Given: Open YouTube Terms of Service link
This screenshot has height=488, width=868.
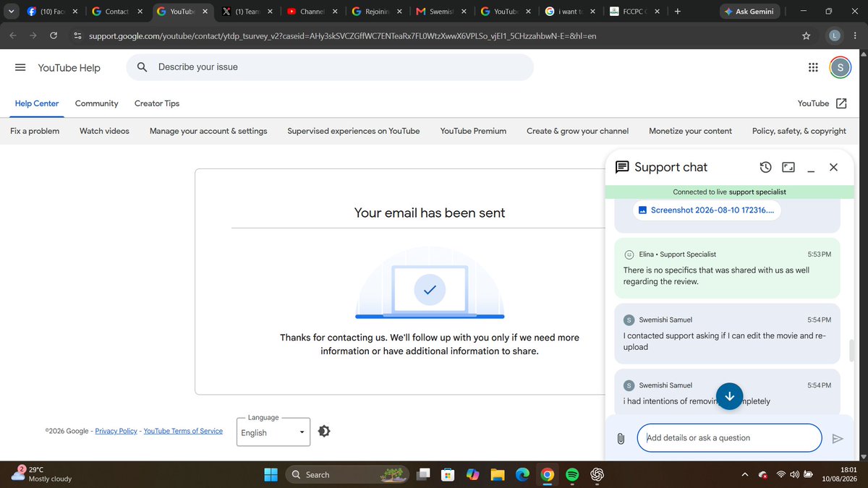Looking at the screenshot, I should pos(183,431).
